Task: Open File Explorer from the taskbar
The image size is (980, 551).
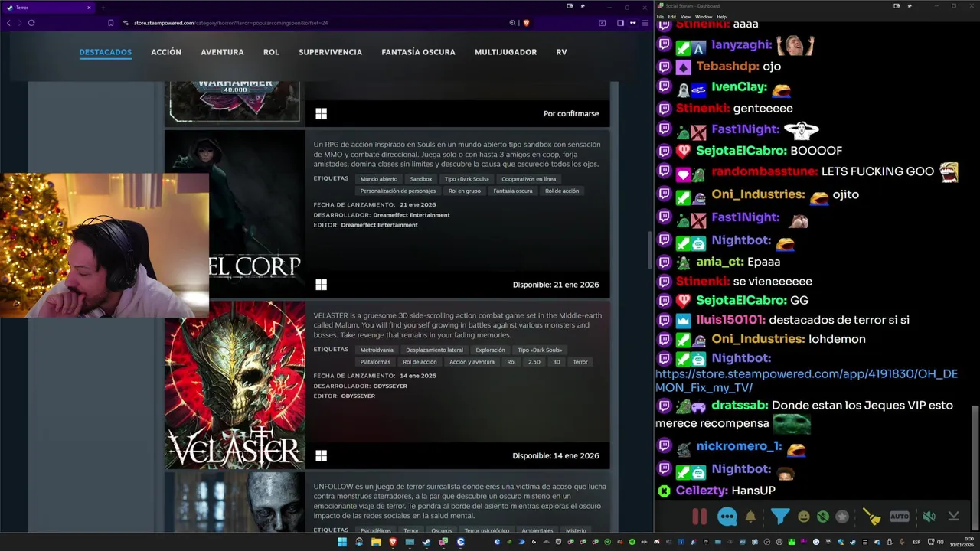Action: pos(376,542)
